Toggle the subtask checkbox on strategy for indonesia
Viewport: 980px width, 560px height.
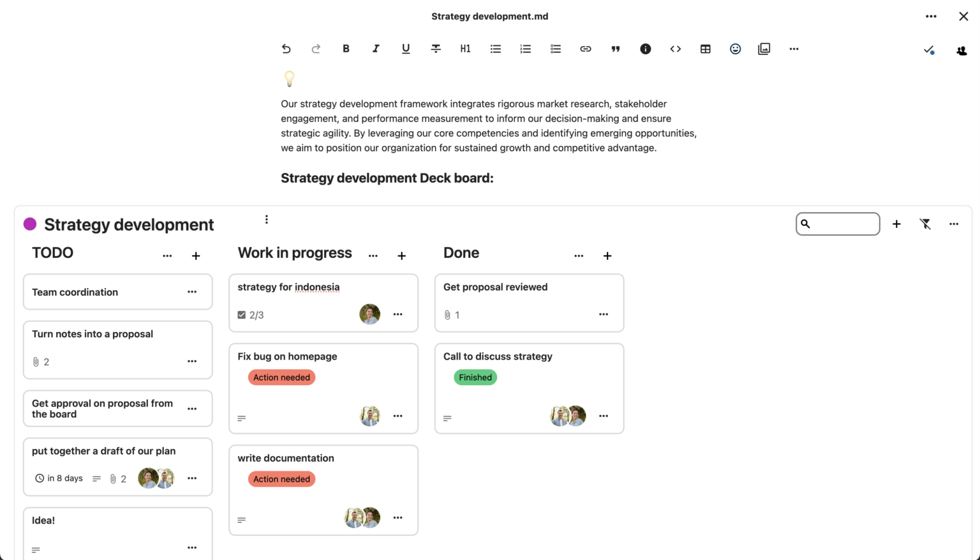[x=241, y=314]
